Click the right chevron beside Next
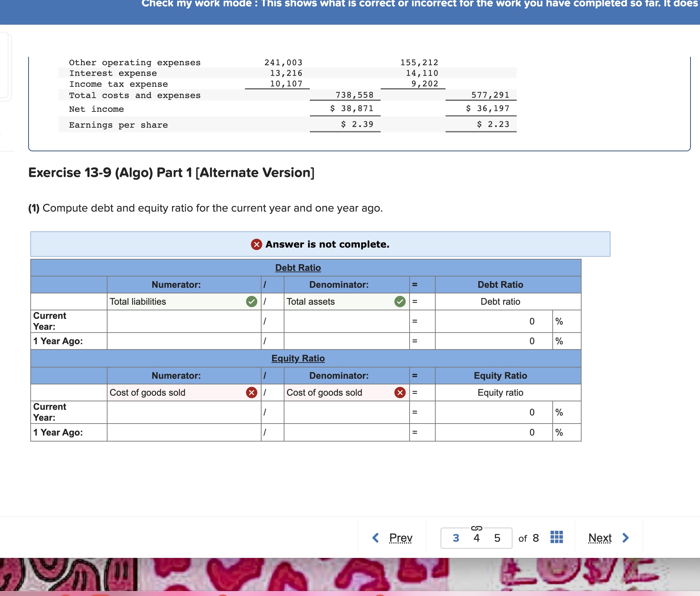The height and width of the screenshot is (596, 700). [x=626, y=538]
